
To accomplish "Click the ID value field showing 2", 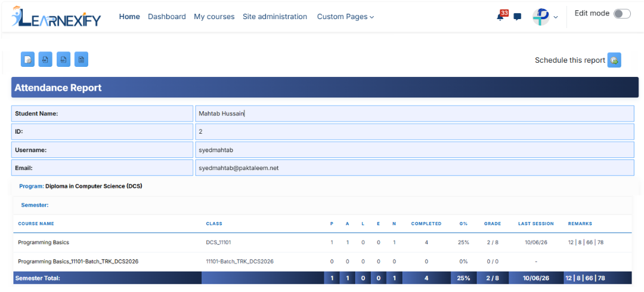I will pos(414,131).
